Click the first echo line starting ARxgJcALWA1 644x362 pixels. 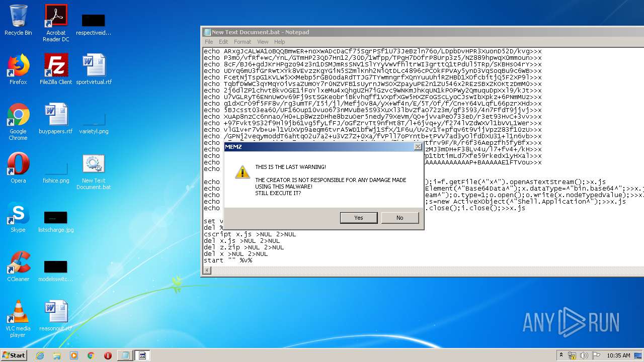pos(373,51)
